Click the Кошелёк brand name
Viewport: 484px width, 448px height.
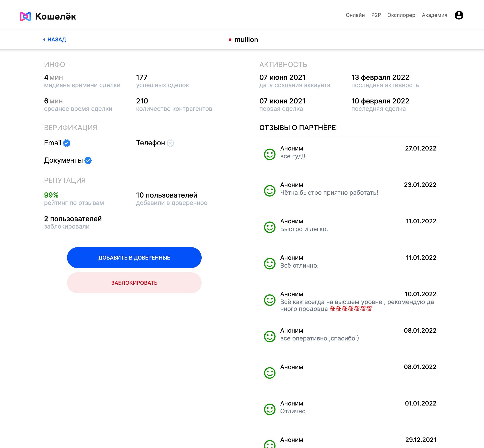(x=56, y=16)
